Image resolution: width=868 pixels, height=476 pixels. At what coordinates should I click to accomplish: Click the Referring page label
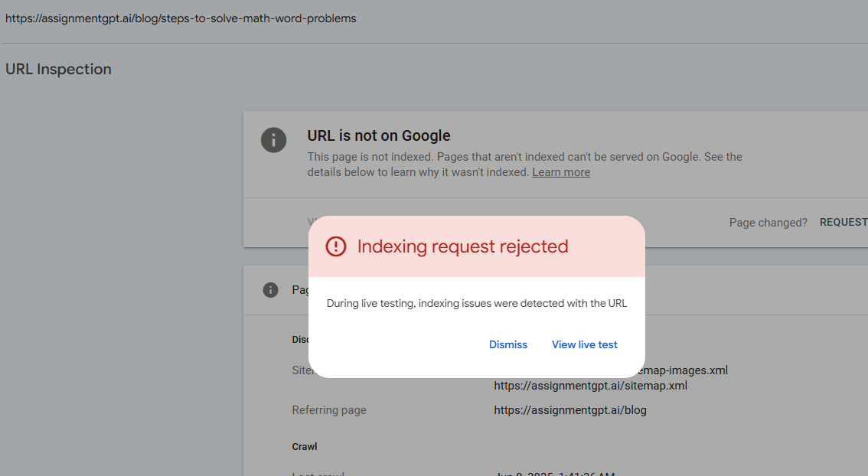329,410
